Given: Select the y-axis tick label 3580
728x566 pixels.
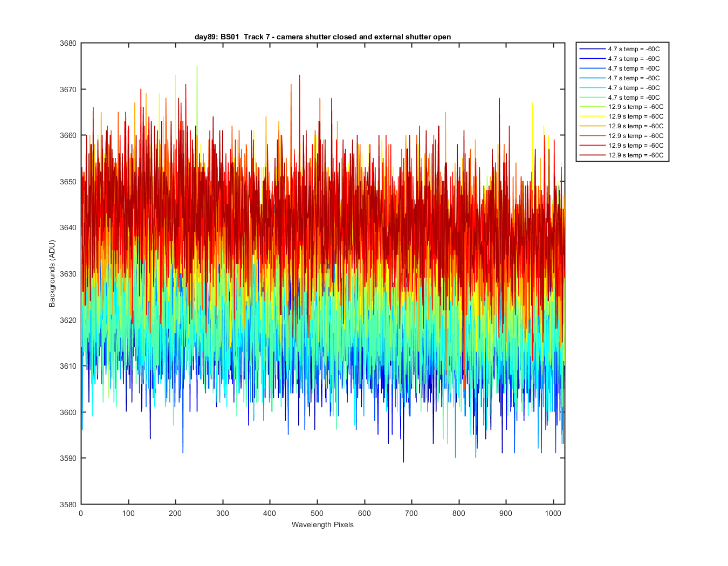Looking at the screenshot, I should pyautogui.click(x=69, y=505).
